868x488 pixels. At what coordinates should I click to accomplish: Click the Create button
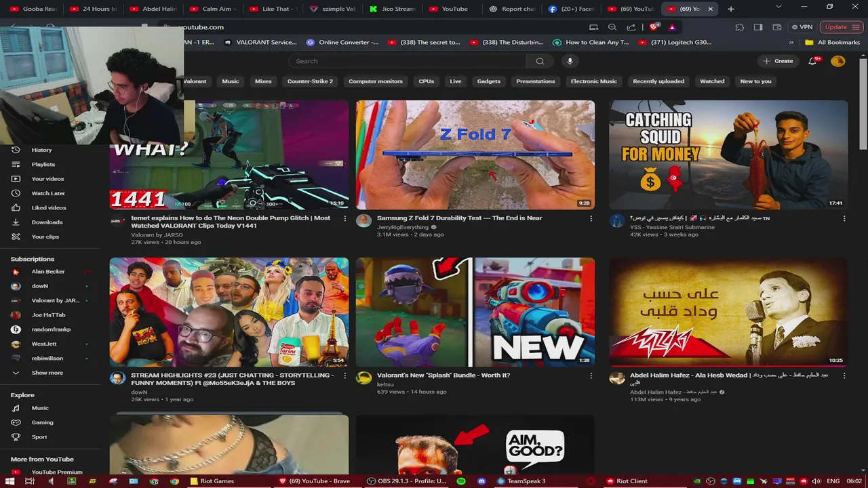point(778,61)
